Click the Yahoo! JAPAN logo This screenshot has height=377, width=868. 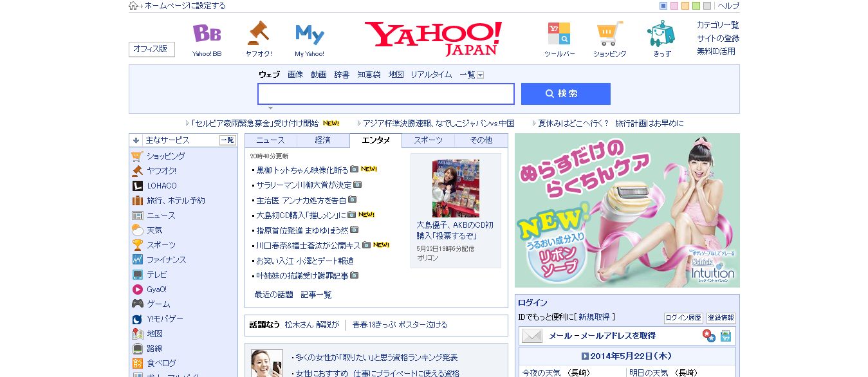tap(434, 38)
